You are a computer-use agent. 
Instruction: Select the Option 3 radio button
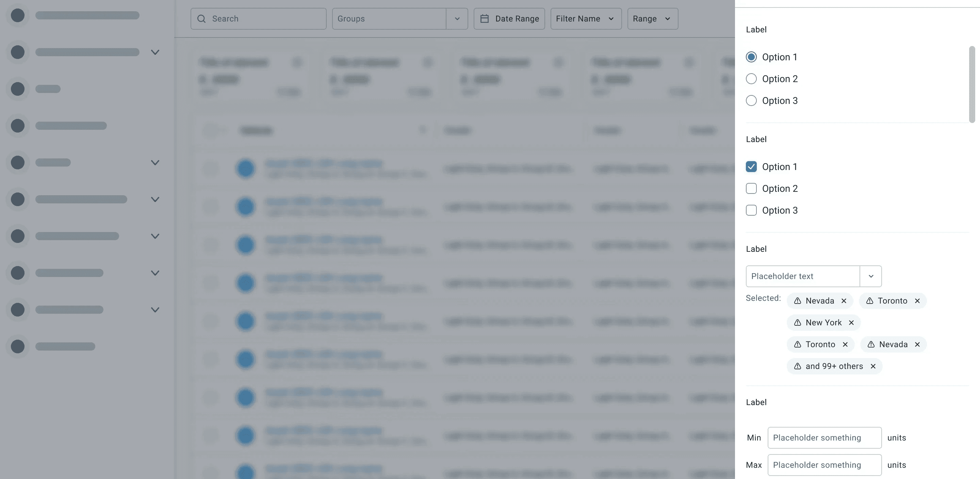tap(751, 101)
